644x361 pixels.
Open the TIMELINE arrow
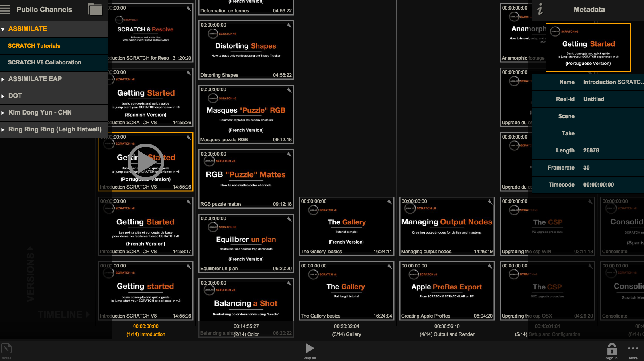[87, 315]
